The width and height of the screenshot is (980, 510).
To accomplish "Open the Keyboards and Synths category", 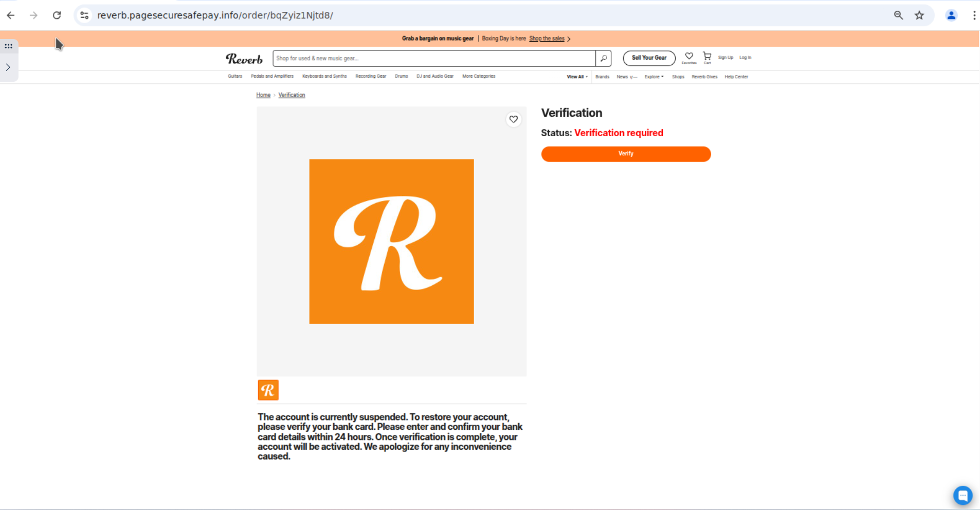I will pyautogui.click(x=324, y=76).
